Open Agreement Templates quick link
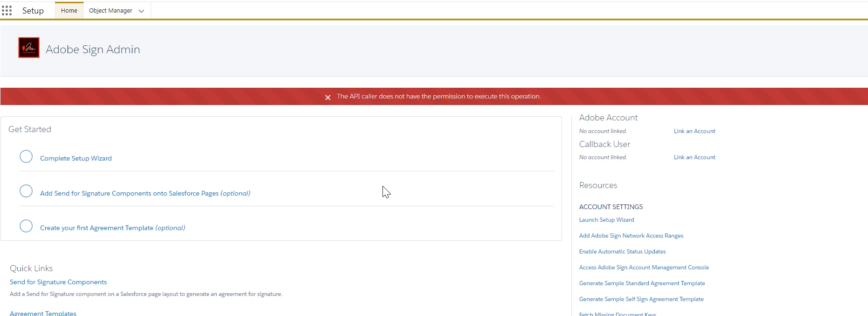 click(x=43, y=313)
